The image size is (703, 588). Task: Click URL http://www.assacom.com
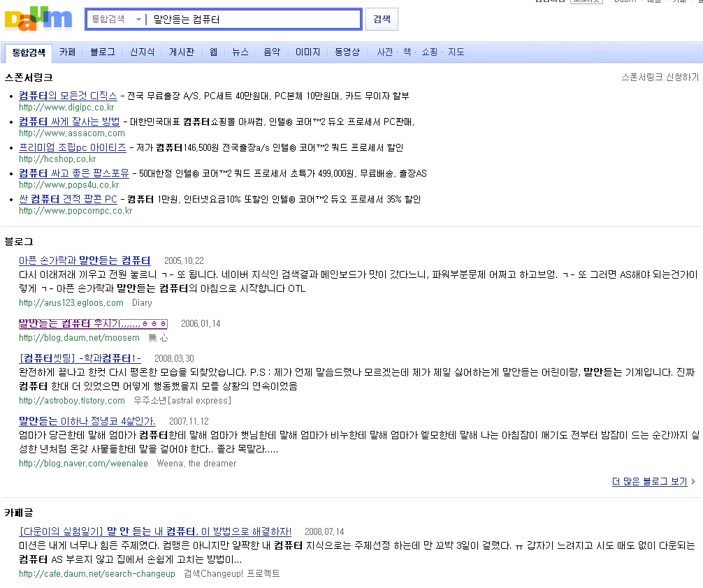tap(72, 133)
